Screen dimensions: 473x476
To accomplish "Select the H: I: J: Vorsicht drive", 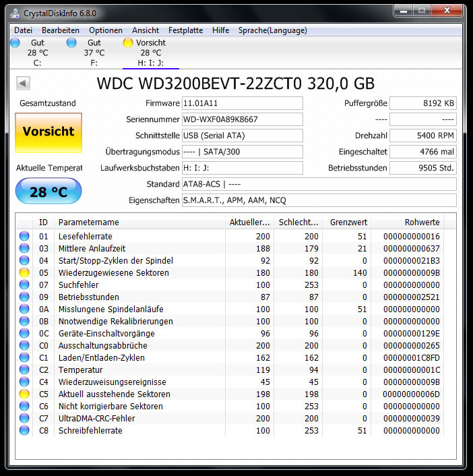I will click(150, 53).
